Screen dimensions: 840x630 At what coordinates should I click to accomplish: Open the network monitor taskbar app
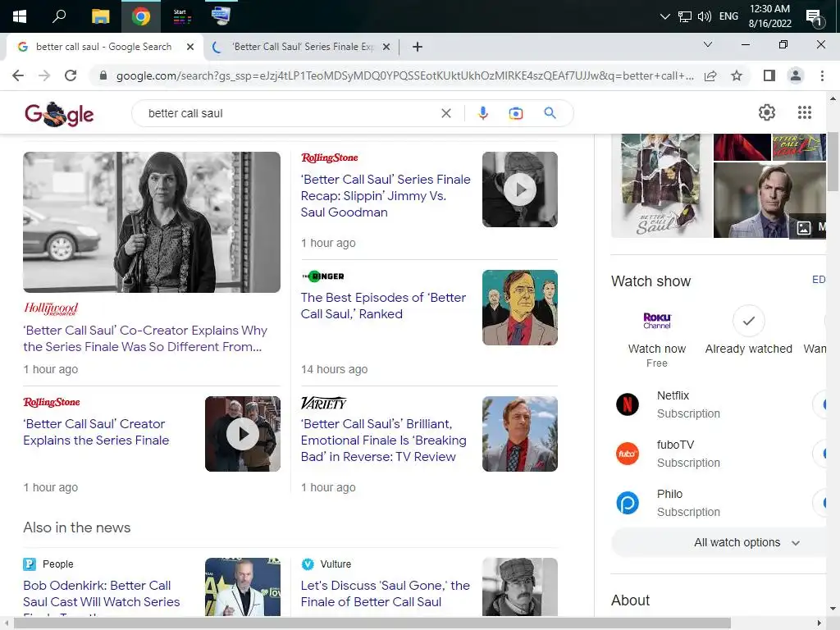[x=221, y=16]
